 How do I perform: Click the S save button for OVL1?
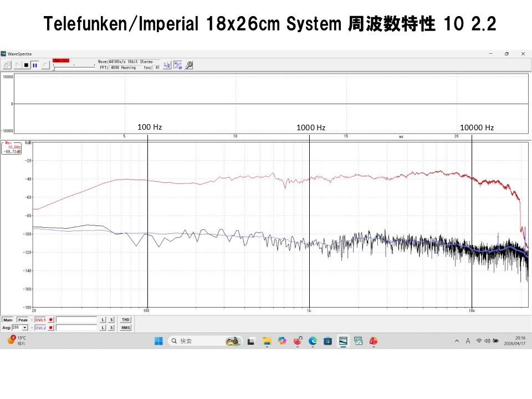[x=111, y=320]
